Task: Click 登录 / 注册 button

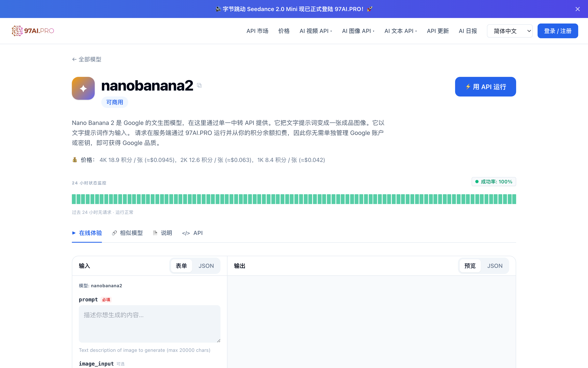Action: 558,31
